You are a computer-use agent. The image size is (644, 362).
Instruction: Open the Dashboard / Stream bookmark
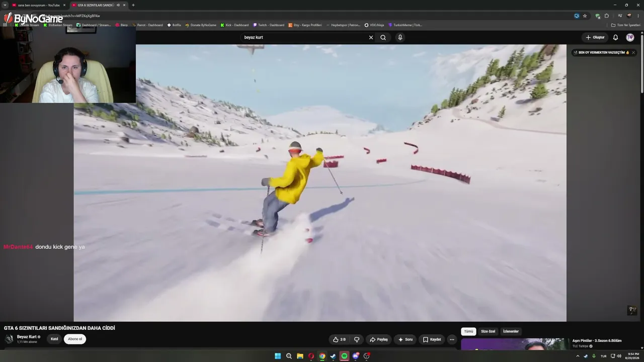tap(94, 25)
